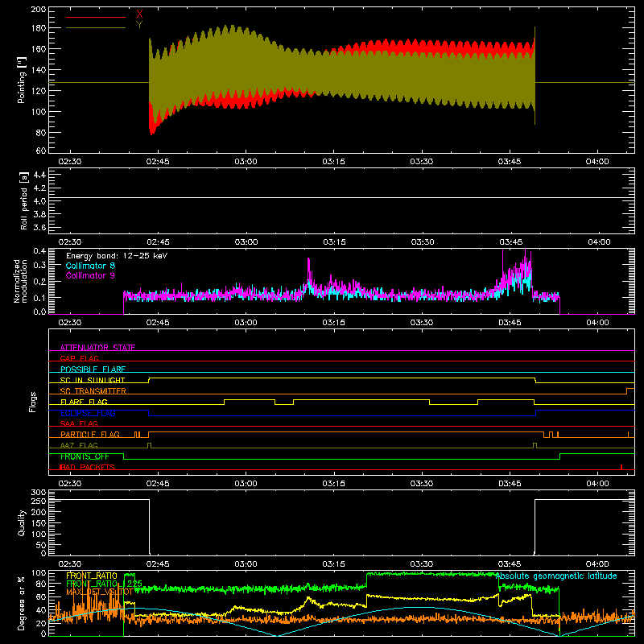
Task: Click the BAD_PACKETS red spike near 04:04
Action: tap(621, 467)
